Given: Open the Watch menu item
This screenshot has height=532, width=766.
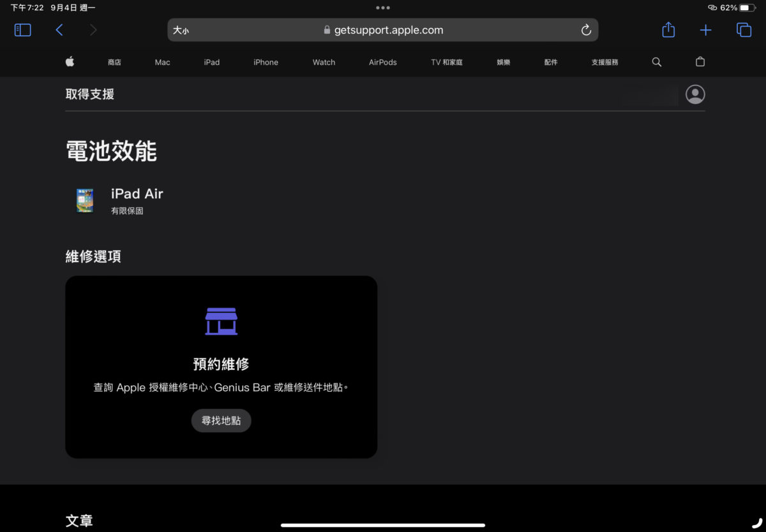Looking at the screenshot, I should pyautogui.click(x=324, y=63).
